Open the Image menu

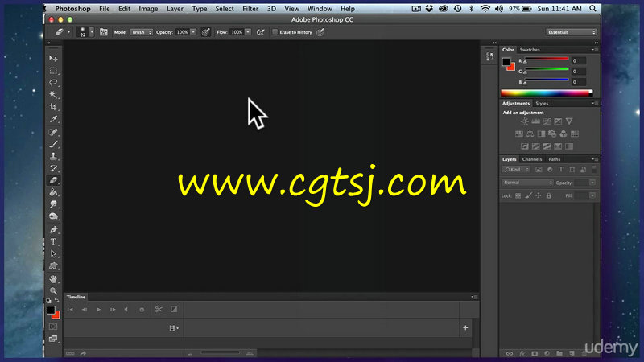point(148,9)
